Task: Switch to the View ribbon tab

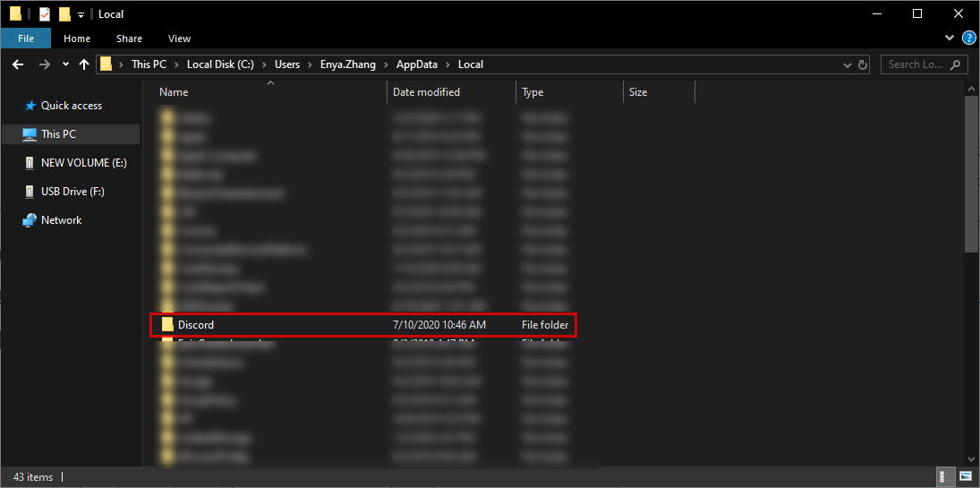Action: coord(179,39)
